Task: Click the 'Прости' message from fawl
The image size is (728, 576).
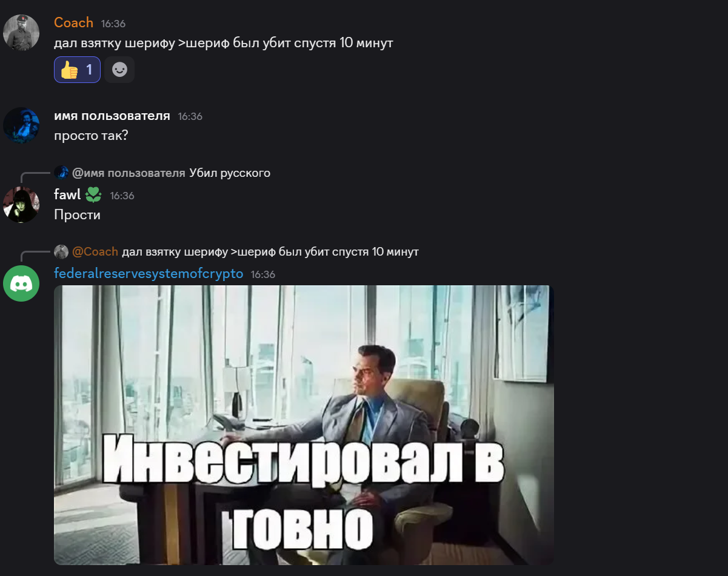Action: (x=77, y=214)
